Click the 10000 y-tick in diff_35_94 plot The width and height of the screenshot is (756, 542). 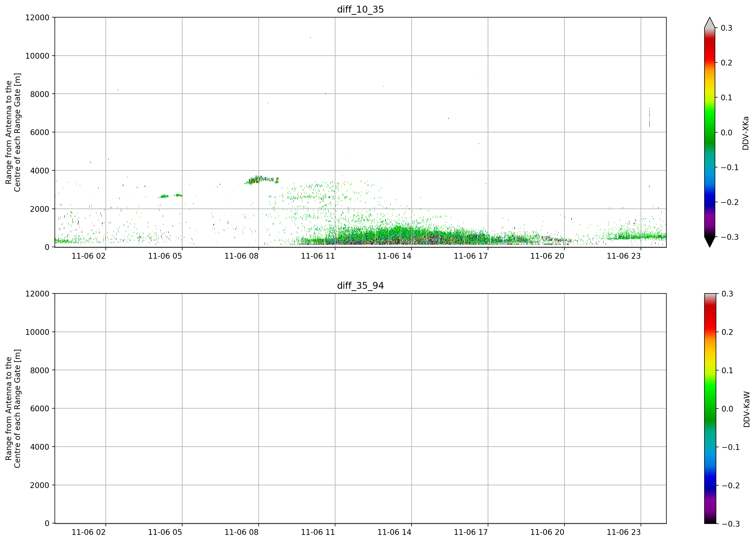(37, 332)
